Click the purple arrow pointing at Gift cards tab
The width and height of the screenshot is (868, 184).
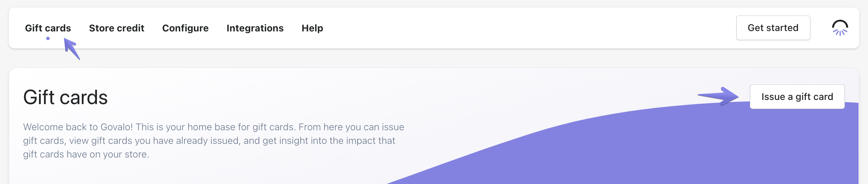pyautogui.click(x=72, y=48)
